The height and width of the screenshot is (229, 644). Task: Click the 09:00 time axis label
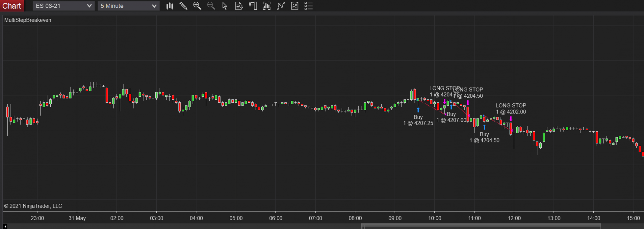coord(395,218)
